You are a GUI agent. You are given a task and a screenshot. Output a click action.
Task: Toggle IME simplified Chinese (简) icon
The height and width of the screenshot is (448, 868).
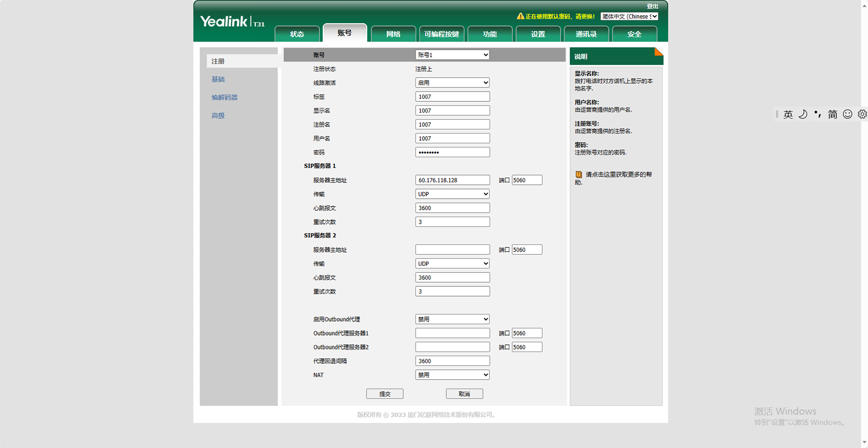[832, 114]
